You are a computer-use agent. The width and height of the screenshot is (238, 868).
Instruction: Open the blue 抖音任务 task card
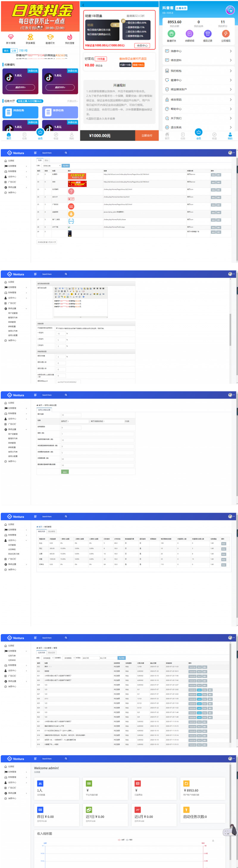click(20, 112)
